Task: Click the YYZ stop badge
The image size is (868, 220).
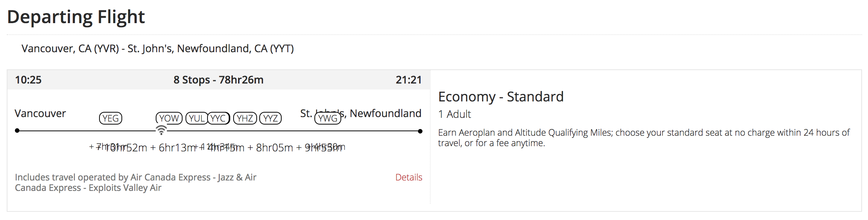Action: click(270, 118)
